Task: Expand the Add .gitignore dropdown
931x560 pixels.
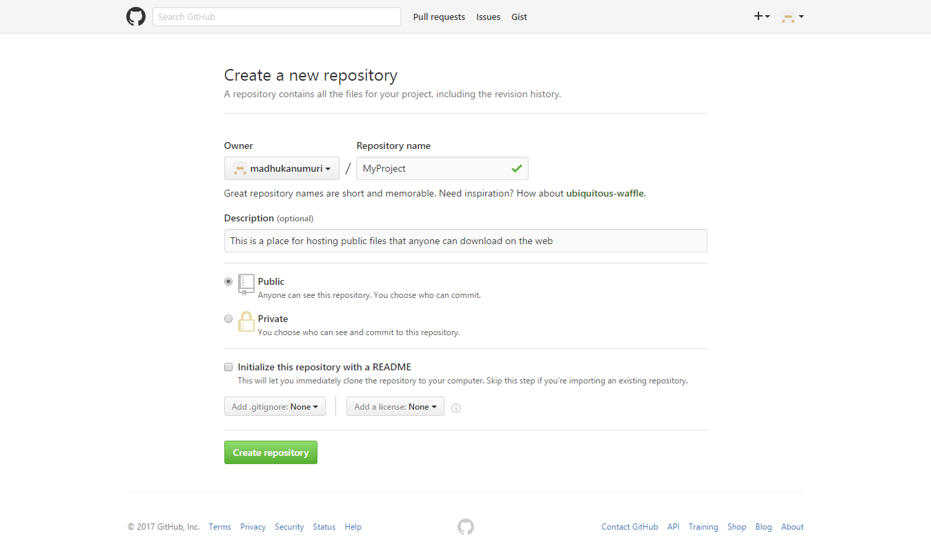Action: [275, 407]
